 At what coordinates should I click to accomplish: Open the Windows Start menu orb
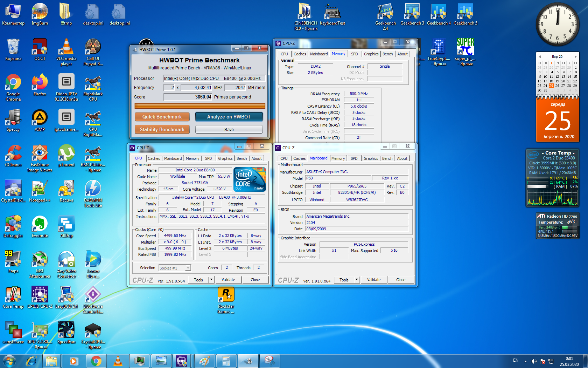coord(9,361)
